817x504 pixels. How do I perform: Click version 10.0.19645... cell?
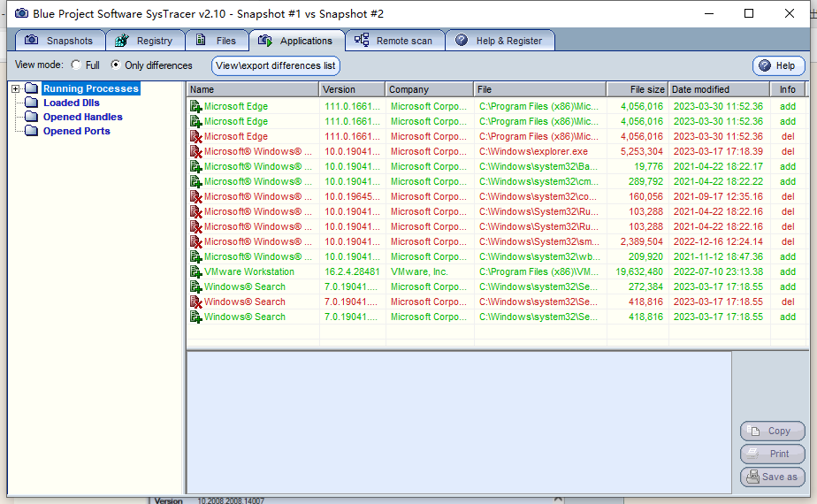pyautogui.click(x=352, y=197)
